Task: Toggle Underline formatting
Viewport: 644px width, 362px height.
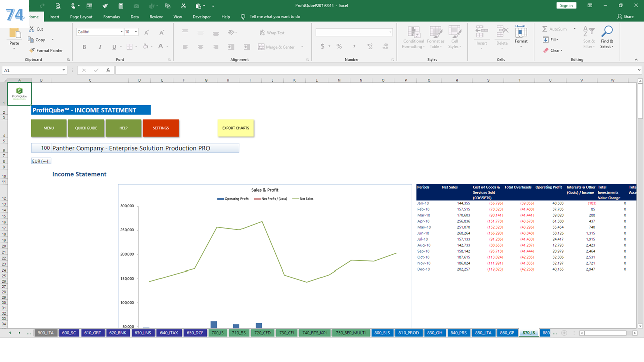Action: click(114, 47)
